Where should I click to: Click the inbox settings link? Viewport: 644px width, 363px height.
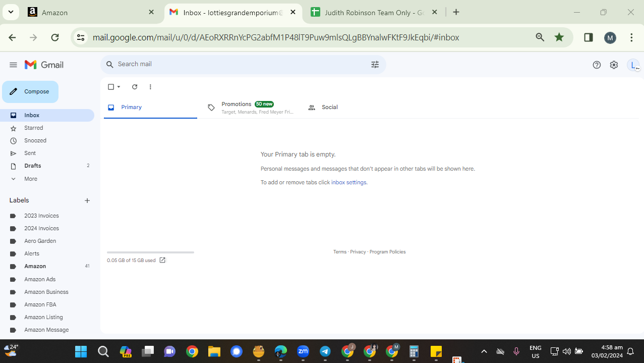348,182
